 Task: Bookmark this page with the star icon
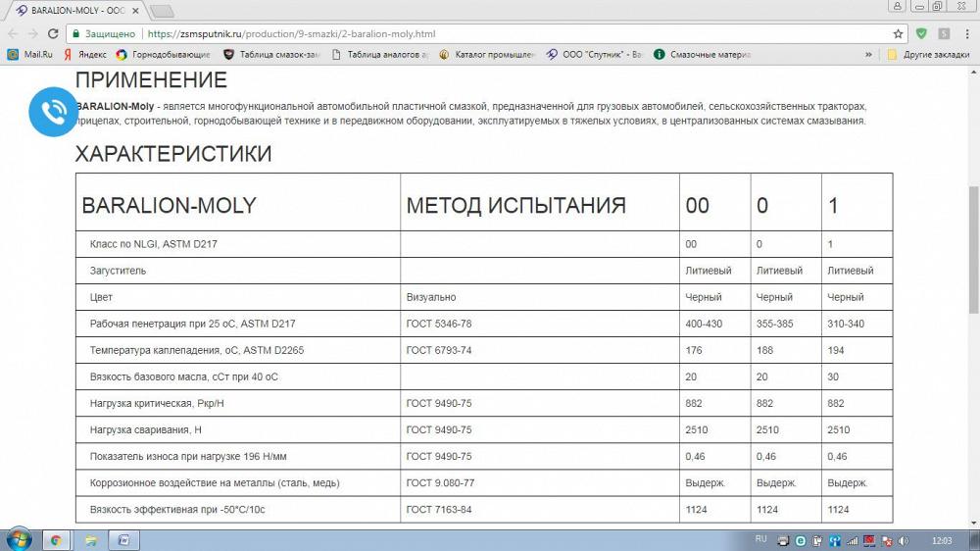tap(898, 33)
